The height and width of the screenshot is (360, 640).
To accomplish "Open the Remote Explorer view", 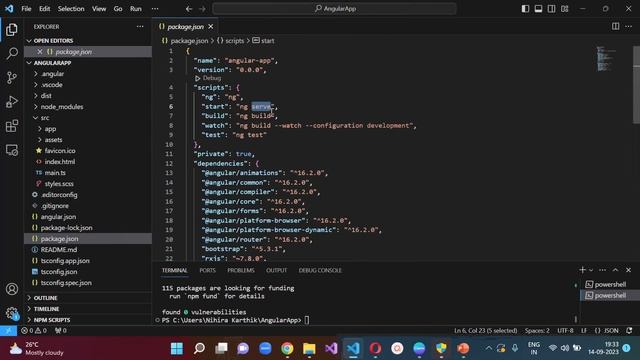I will [x=12, y=150].
